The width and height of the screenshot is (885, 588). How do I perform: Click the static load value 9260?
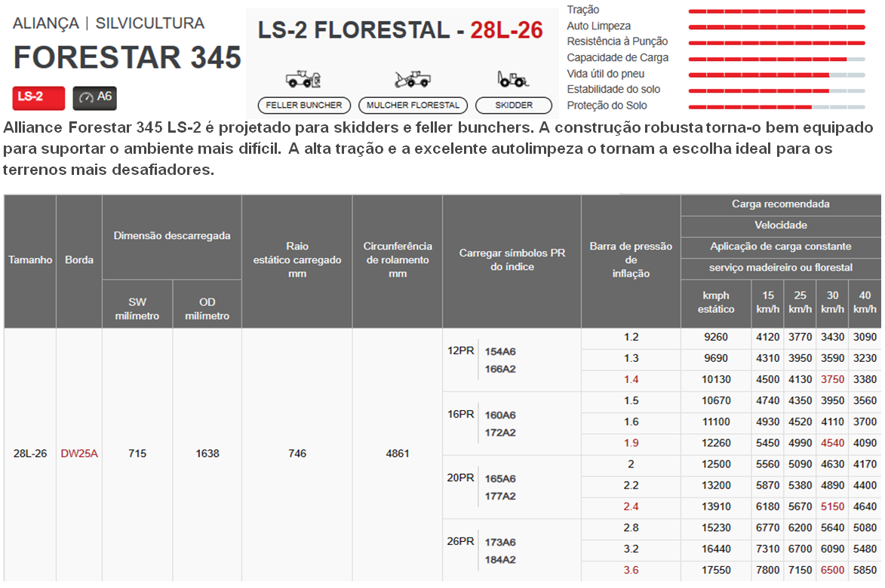(x=716, y=338)
